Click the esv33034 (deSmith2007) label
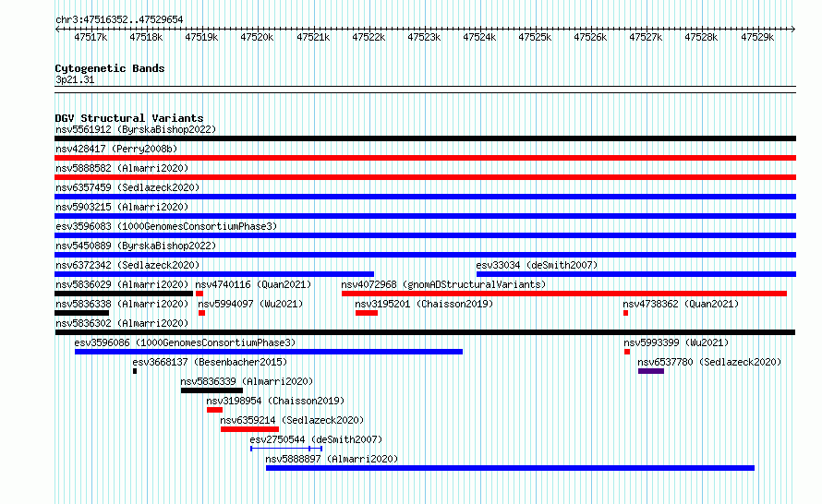The width and height of the screenshot is (822, 504). [x=537, y=265]
